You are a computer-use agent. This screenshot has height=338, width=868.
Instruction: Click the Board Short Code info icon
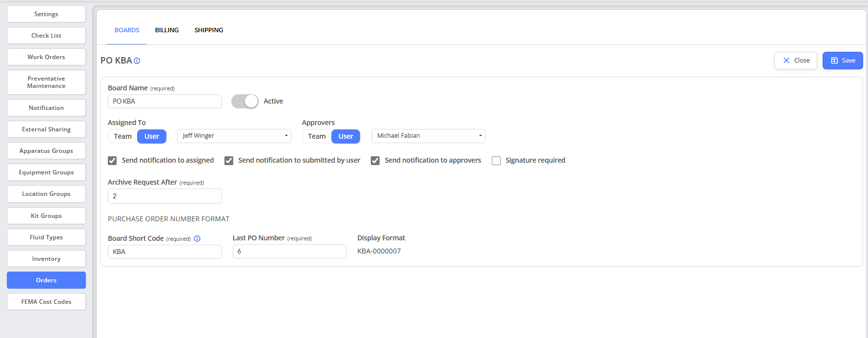tap(197, 239)
